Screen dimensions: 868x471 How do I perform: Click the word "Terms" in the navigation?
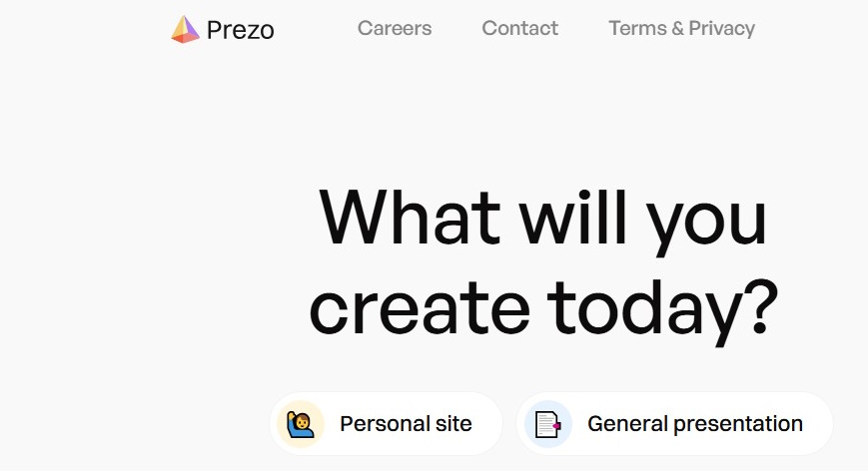point(638,28)
